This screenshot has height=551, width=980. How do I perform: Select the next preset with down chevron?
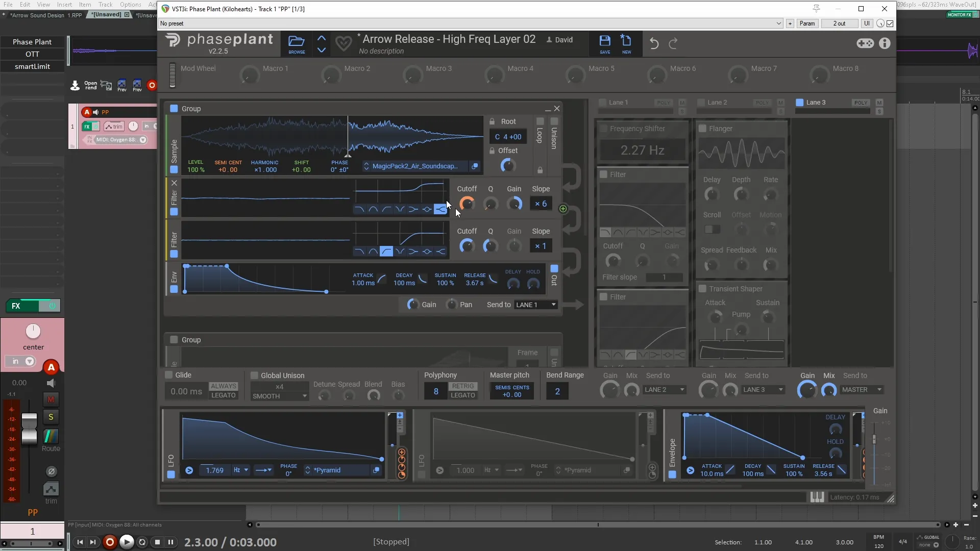[x=322, y=50]
